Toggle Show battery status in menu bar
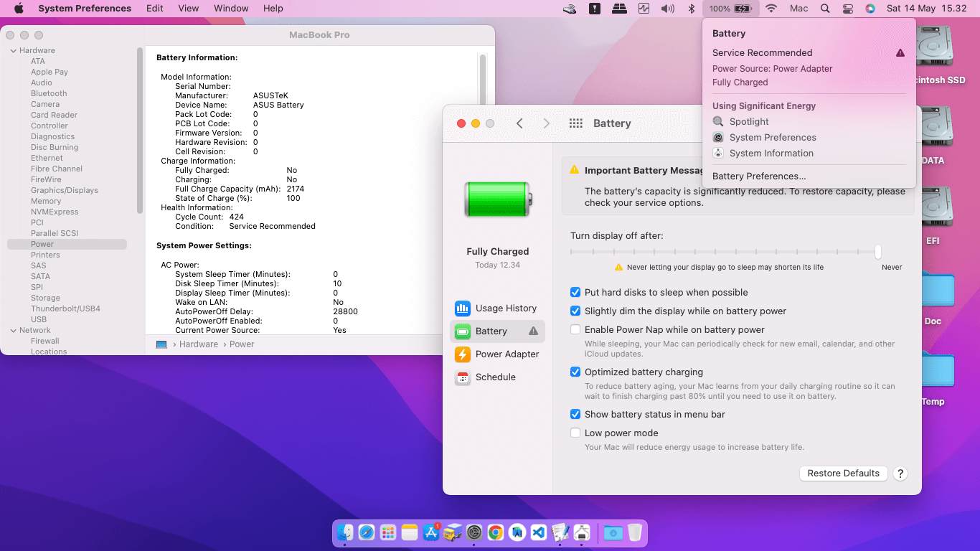The image size is (980, 551). [575, 415]
